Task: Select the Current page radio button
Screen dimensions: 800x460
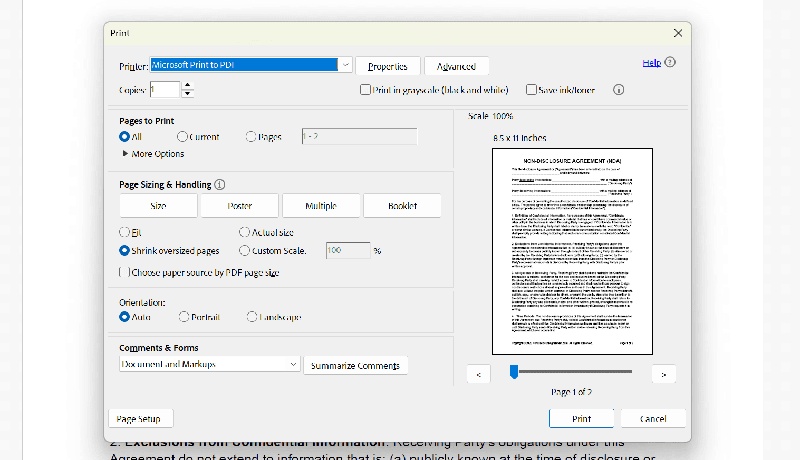Action: pos(182,137)
